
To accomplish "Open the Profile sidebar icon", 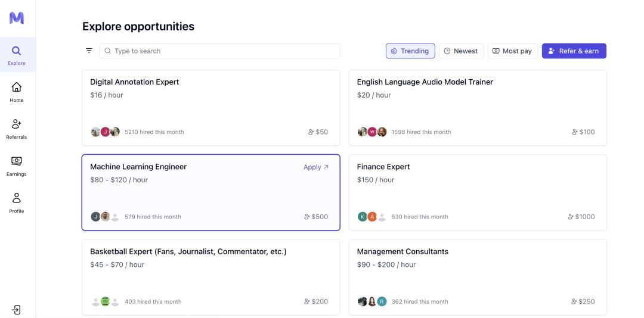I will point(17,202).
